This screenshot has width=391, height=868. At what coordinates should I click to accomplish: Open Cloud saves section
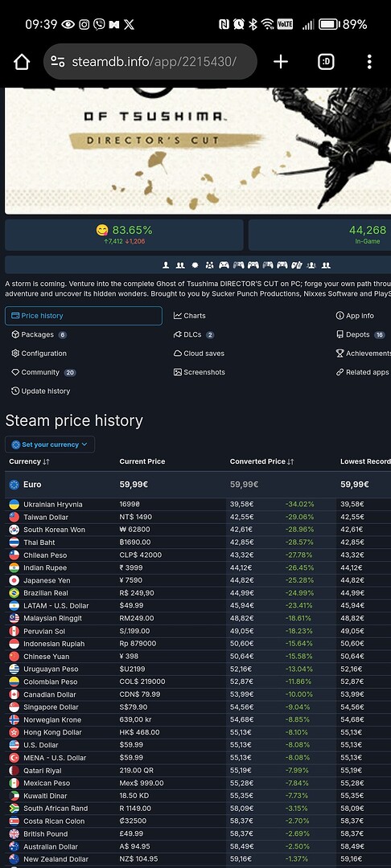pos(199,353)
